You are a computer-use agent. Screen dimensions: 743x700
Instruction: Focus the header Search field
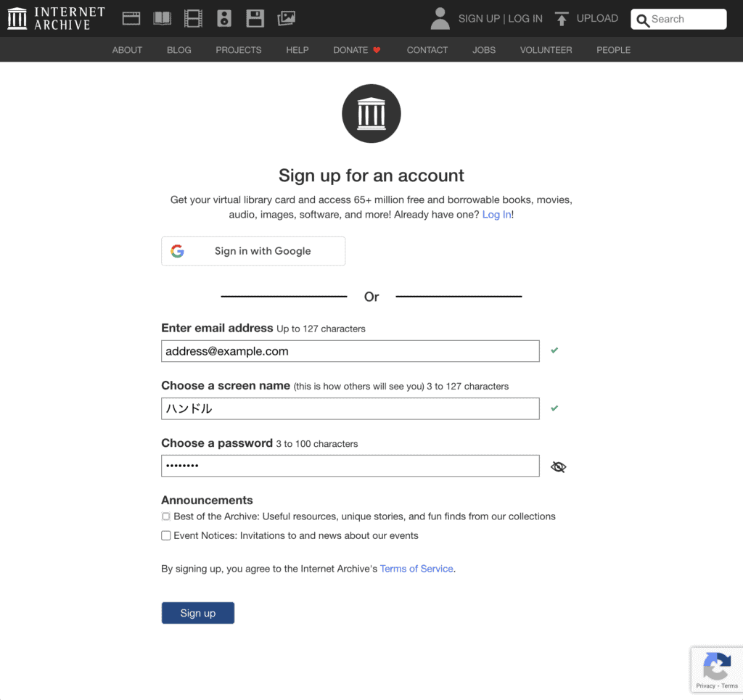[x=678, y=19]
